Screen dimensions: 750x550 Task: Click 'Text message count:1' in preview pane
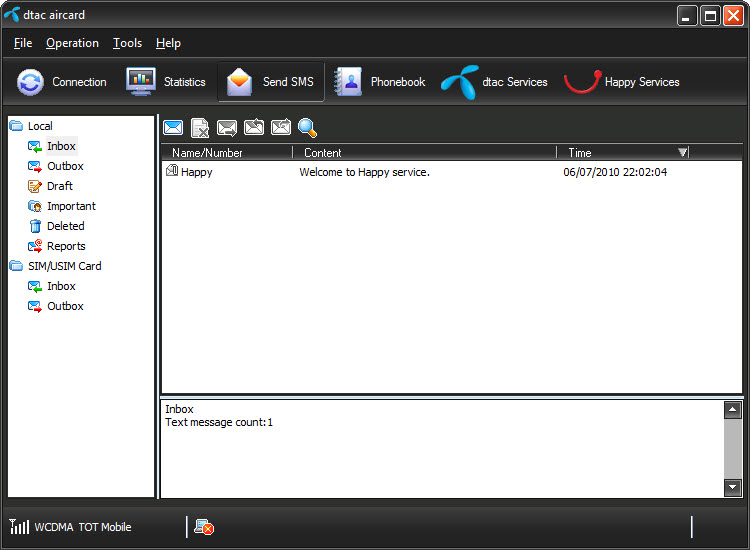[x=219, y=422]
